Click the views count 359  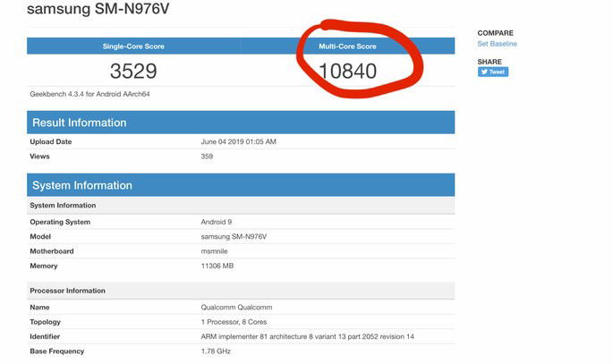207,157
